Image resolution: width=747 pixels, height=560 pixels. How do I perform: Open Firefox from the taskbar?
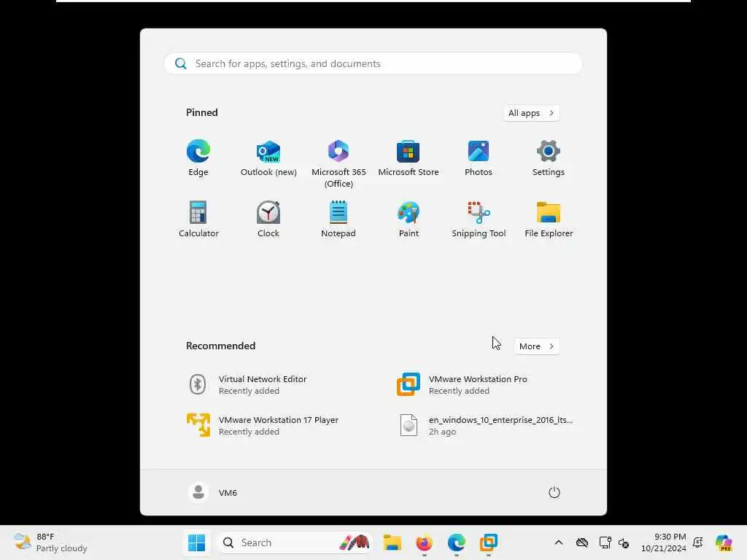click(424, 542)
